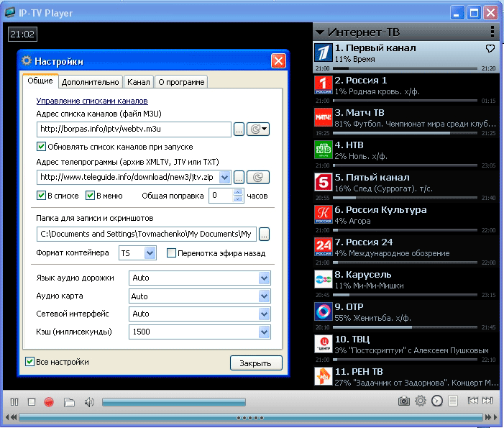The image size is (504, 428).
Task: Click the bottom playback seek bar
Action: click(x=251, y=418)
